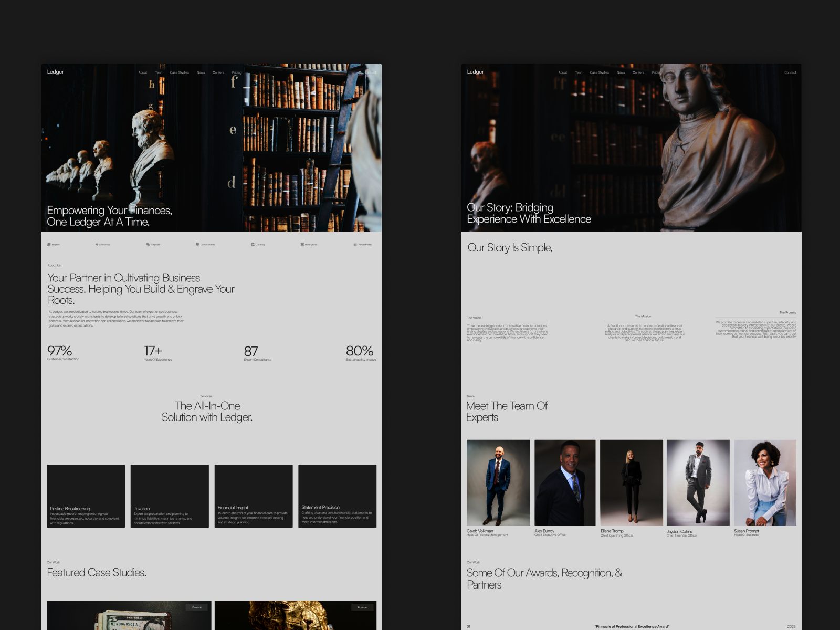The height and width of the screenshot is (630, 840).
Task: Click the Catalog partner logo
Action: pyautogui.click(x=258, y=244)
